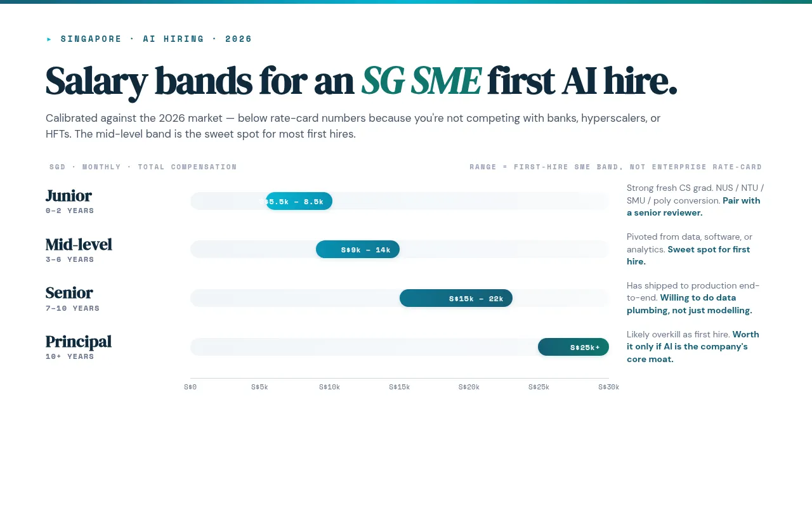
Task: Click the Senior role heading
Action: point(69,292)
